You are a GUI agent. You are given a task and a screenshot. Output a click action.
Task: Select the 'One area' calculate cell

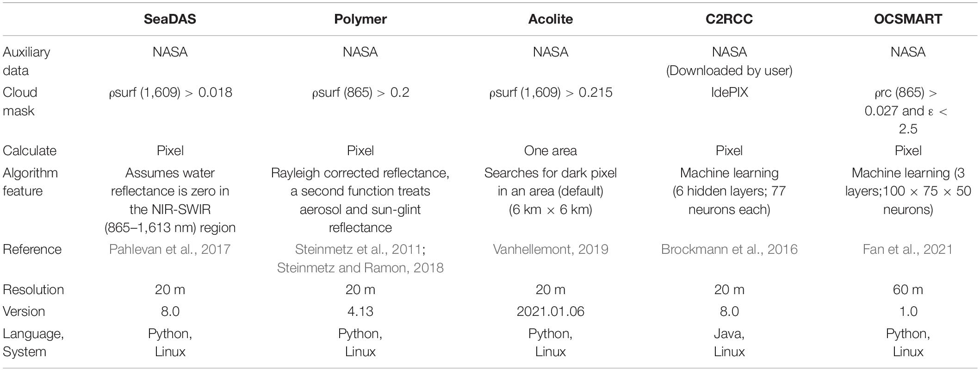click(550, 151)
